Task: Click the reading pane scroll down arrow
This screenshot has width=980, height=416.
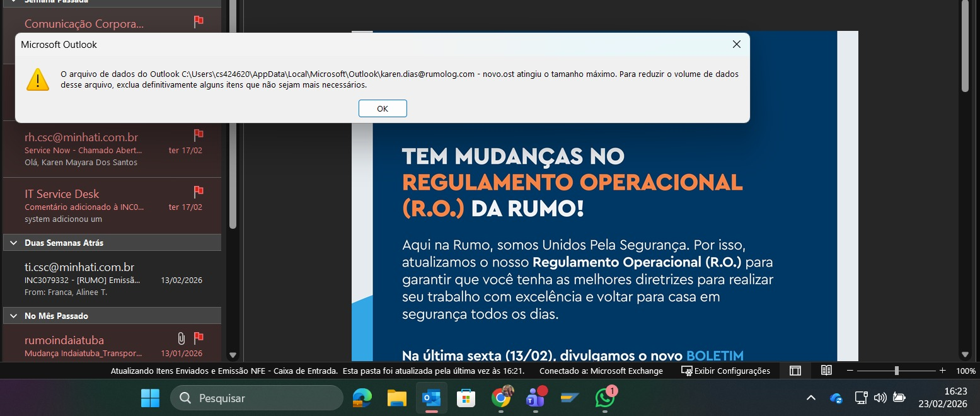Action: pos(965,355)
